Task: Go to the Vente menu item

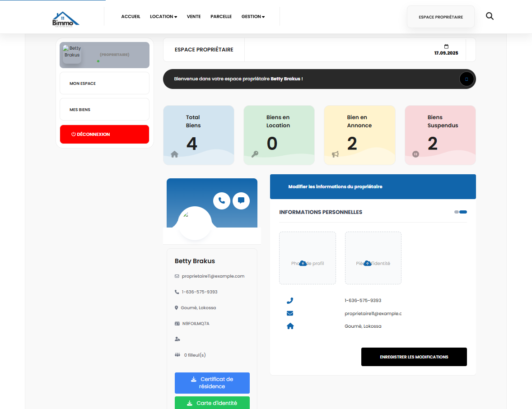Action: coord(194,17)
